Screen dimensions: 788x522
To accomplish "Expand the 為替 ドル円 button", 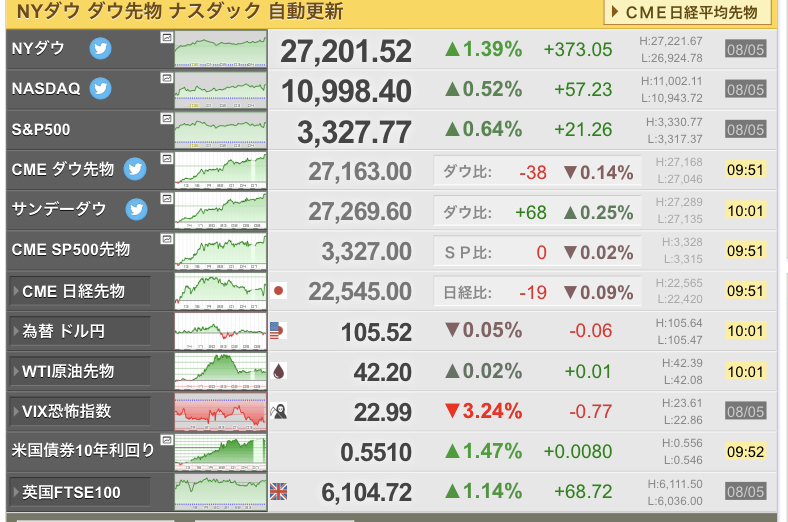I will [80, 331].
